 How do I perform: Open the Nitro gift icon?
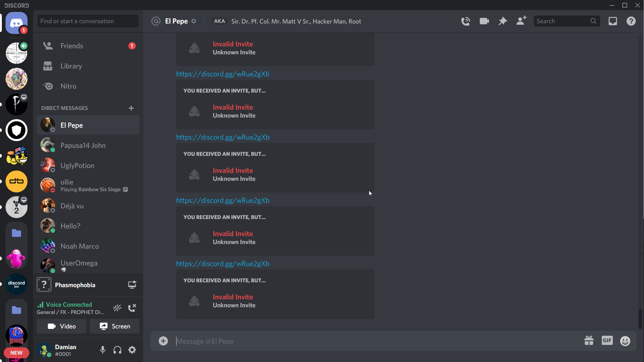point(589,341)
